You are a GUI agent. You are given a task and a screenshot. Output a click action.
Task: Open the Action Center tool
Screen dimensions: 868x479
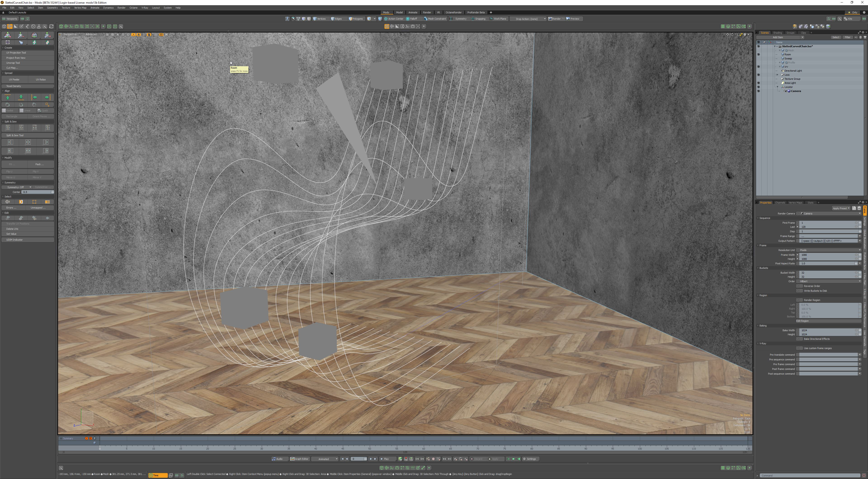click(x=394, y=19)
